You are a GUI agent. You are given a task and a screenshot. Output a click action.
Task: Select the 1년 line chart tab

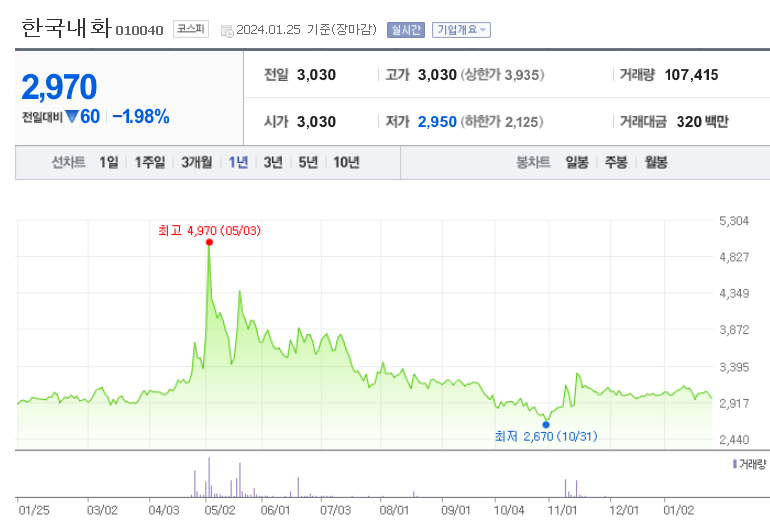pyautogui.click(x=238, y=162)
